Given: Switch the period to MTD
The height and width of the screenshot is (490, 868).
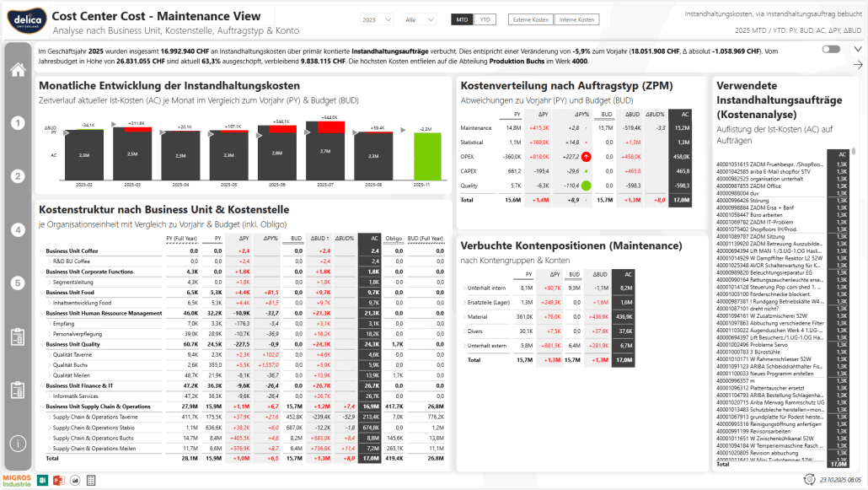Looking at the screenshot, I should [463, 19].
